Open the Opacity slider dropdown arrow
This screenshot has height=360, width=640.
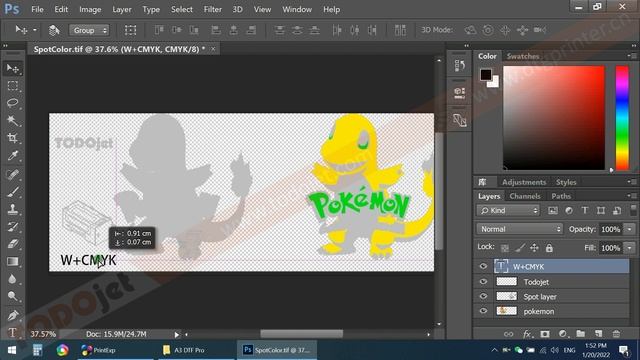click(630, 229)
